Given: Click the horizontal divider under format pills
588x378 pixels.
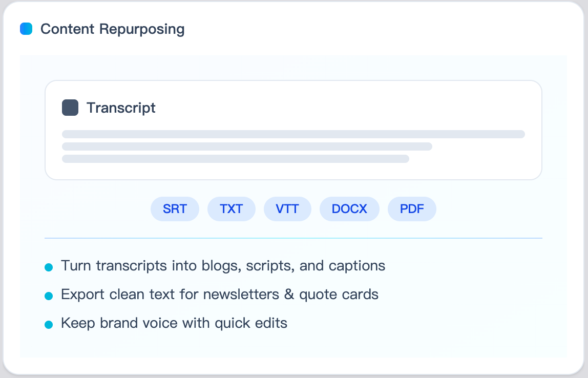Looking at the screenshot, I should click(293, 238).
